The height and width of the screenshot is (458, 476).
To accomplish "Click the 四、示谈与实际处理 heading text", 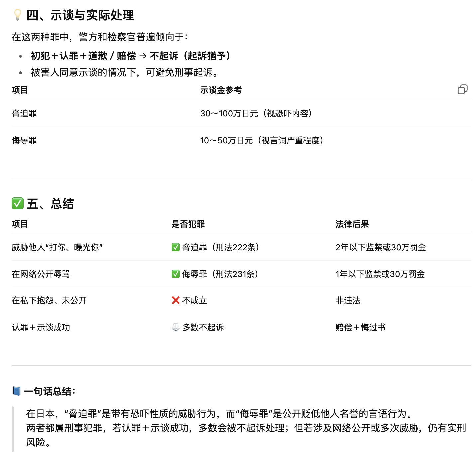I will pos(80,15).
